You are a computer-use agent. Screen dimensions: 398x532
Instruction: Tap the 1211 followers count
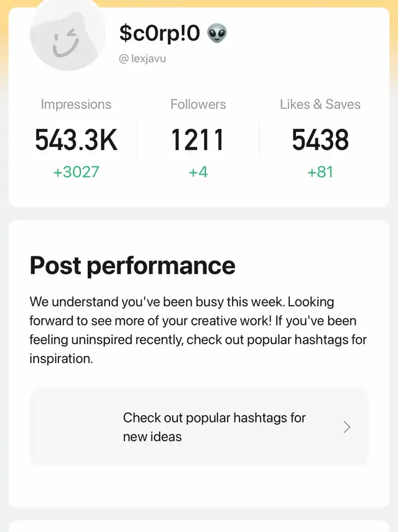click(x=198, y=140)
